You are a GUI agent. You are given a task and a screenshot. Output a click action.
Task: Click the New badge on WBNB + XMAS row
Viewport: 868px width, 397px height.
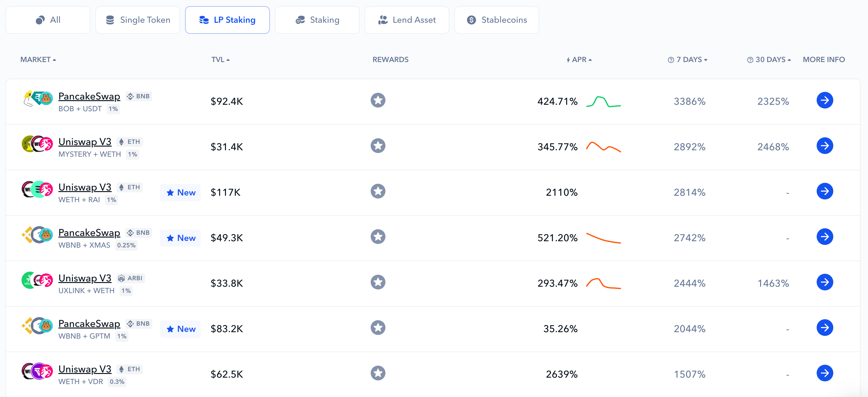point(181,238)
